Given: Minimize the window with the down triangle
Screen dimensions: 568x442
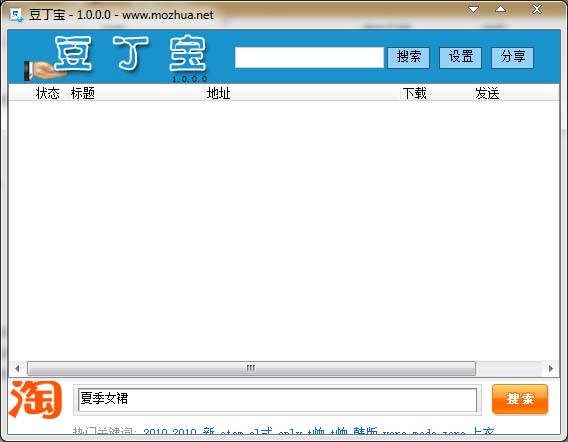Looking at the screenshot, I should tap(473, 9).
